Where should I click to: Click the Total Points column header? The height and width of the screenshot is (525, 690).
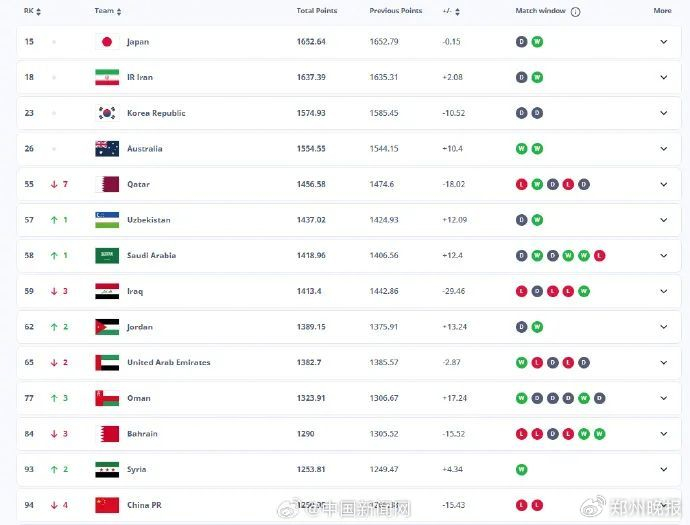[x=317, y=11]
